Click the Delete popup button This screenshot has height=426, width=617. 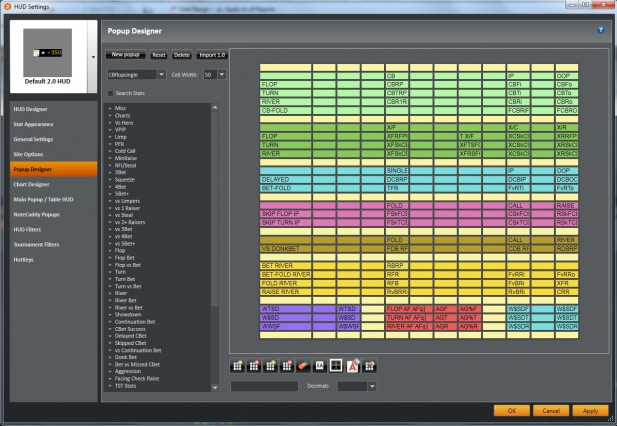point(182,55)
